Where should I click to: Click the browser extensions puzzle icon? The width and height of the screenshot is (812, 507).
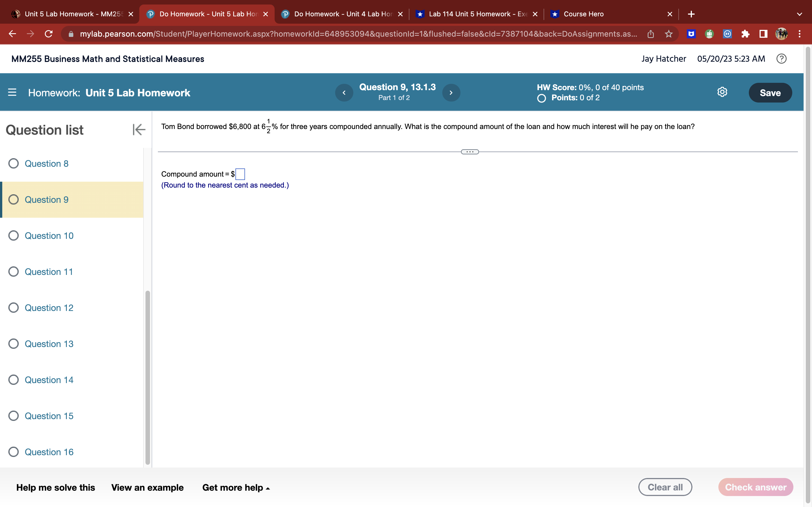coord(745,34)
